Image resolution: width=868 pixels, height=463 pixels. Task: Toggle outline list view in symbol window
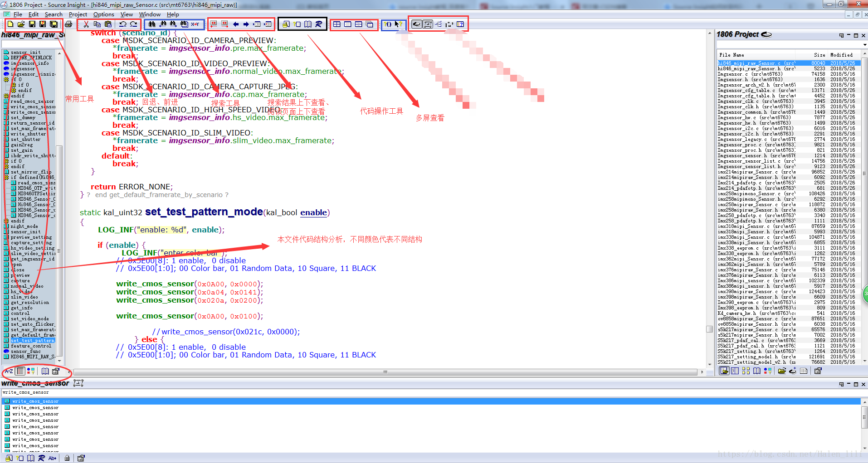(20, 371)
